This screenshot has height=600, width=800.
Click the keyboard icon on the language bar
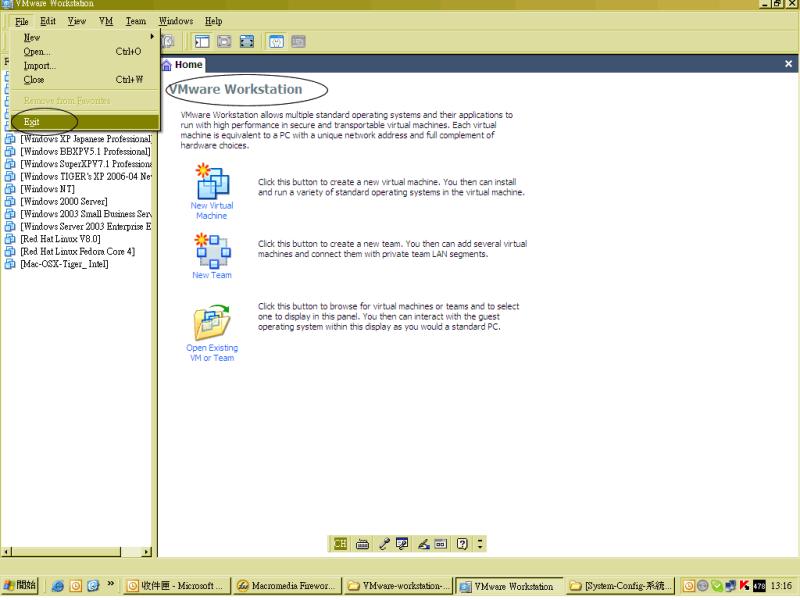pos(362,544)
